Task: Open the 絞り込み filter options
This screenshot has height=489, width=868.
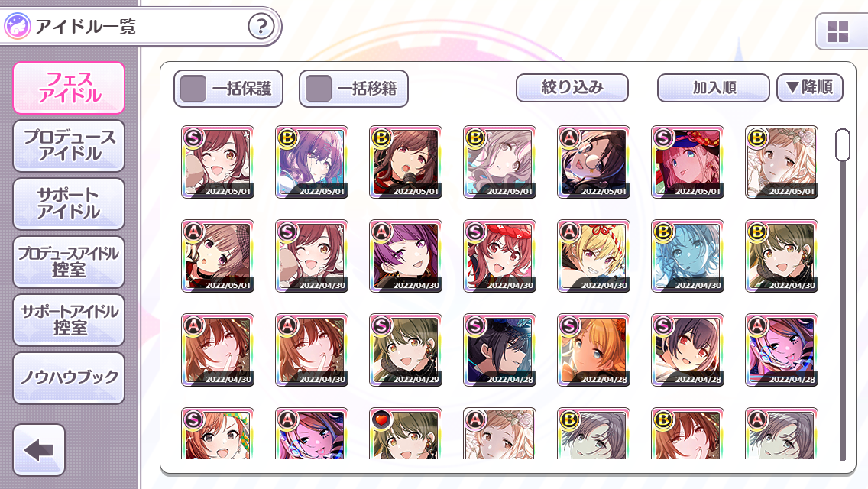Action: (572, 88)
